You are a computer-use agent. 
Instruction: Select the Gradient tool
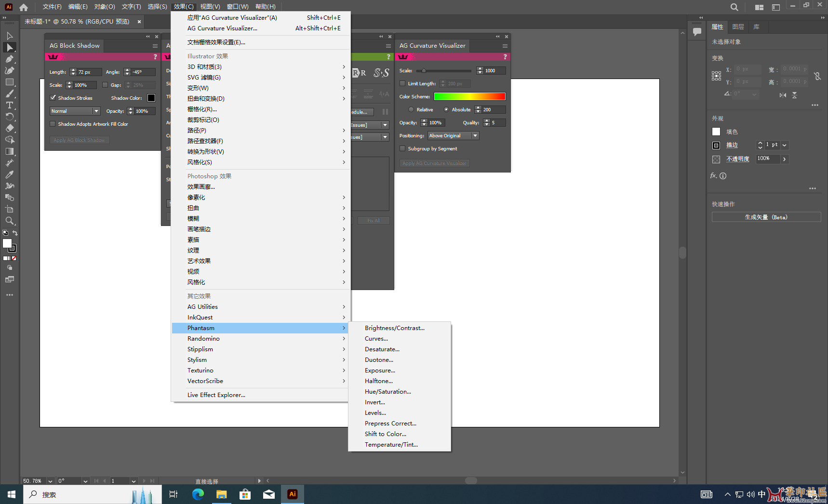point(10,151)
